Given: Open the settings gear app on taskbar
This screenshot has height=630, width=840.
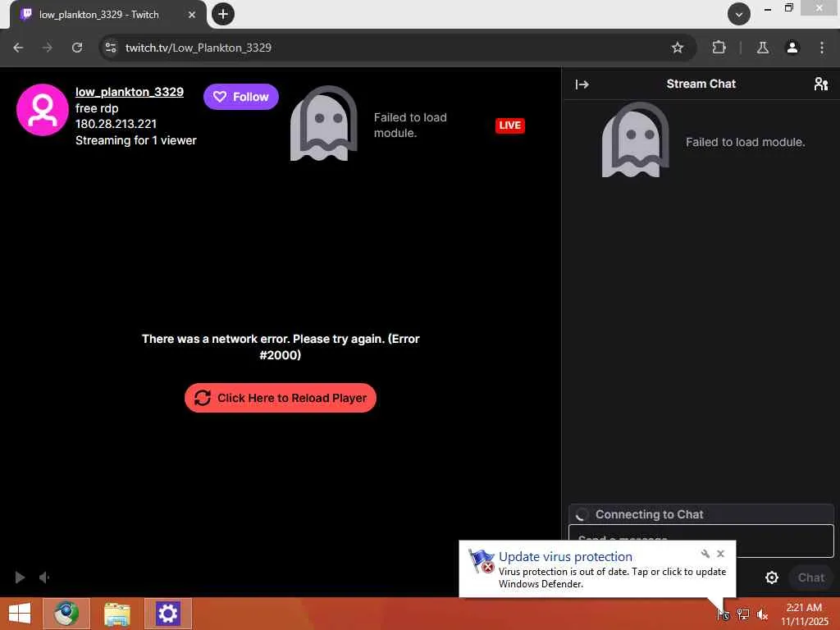Looking at the screenshot, I should pos(167,614).
